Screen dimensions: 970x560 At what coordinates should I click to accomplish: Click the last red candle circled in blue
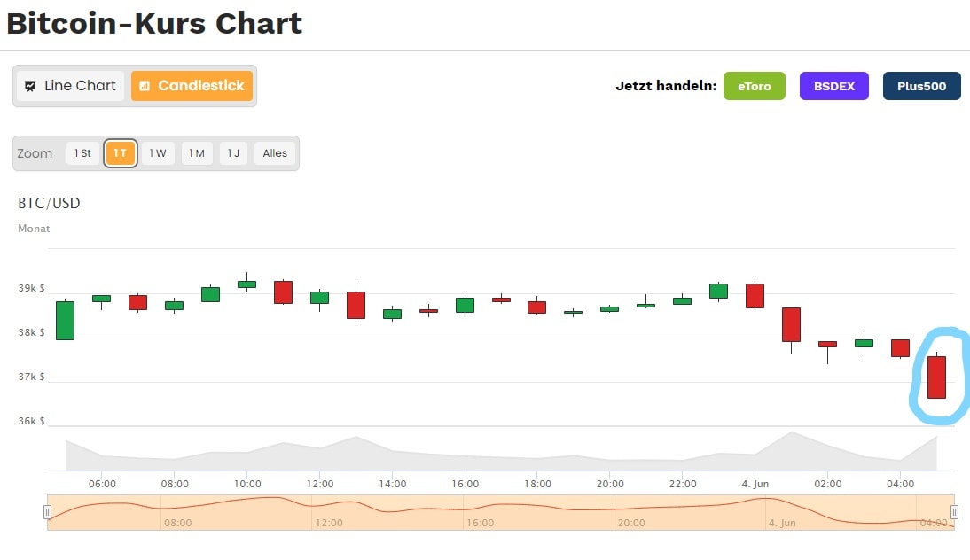click(x=936, y=377)
